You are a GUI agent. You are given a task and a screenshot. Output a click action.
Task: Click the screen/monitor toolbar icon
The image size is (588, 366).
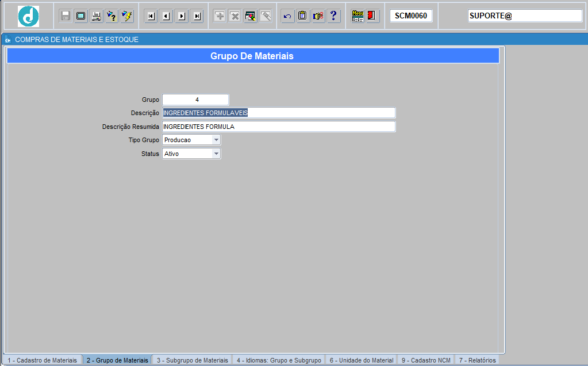click(81, 16)
